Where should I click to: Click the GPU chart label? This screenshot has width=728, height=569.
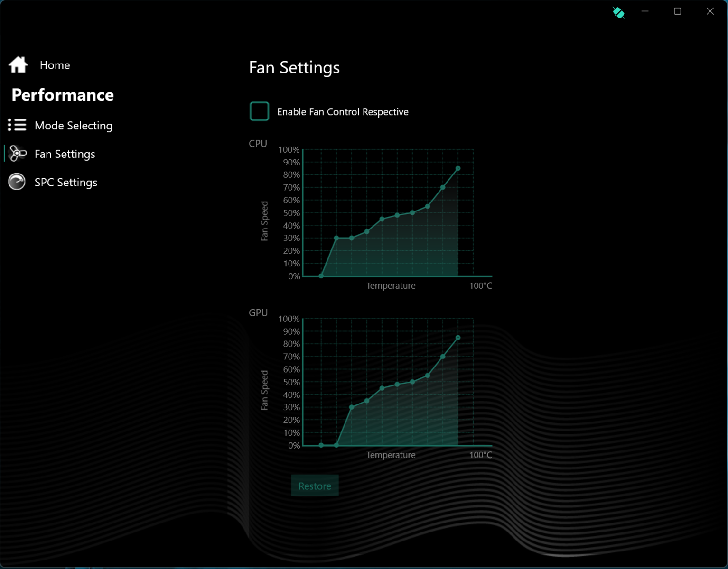[258, 312]
